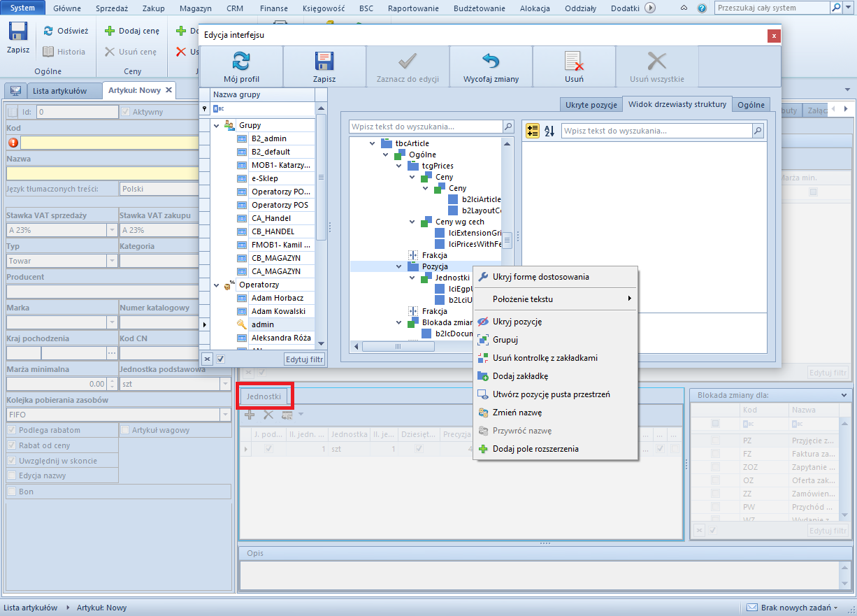The width and height of the screenshot is (857, 616).
Task: Click the red error icon next to Kod field
Action: tap(13, 143)
